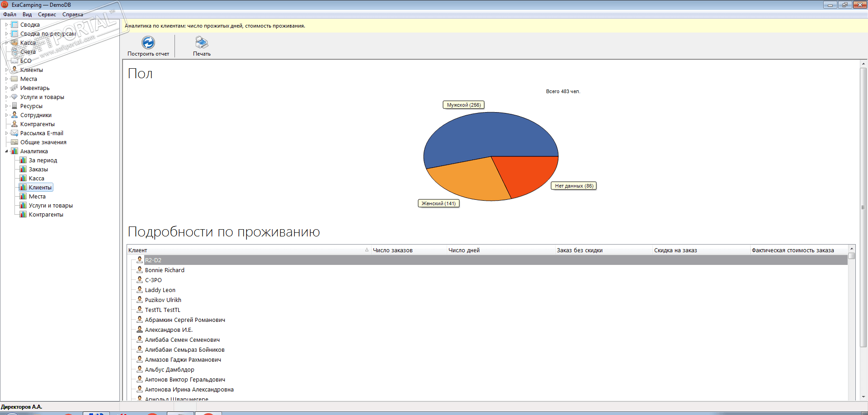Sort by Фактическая стоимость заказа column

(x=799, y=250)
